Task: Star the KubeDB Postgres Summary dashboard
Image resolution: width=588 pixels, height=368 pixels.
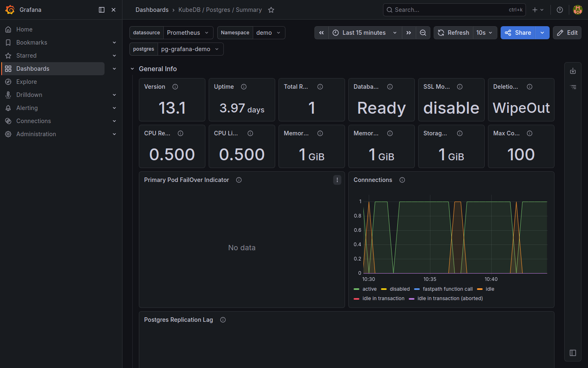Action: tap(271, 10)
